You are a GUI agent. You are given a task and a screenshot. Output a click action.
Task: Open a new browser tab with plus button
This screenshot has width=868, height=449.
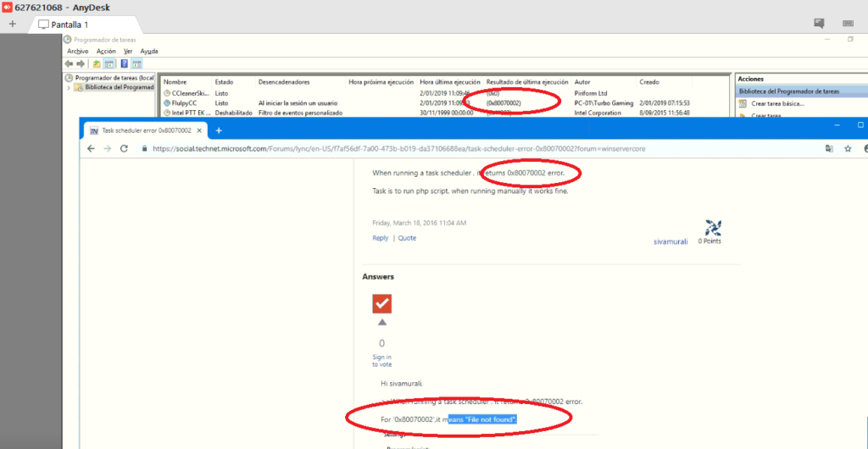coord(219,130)
